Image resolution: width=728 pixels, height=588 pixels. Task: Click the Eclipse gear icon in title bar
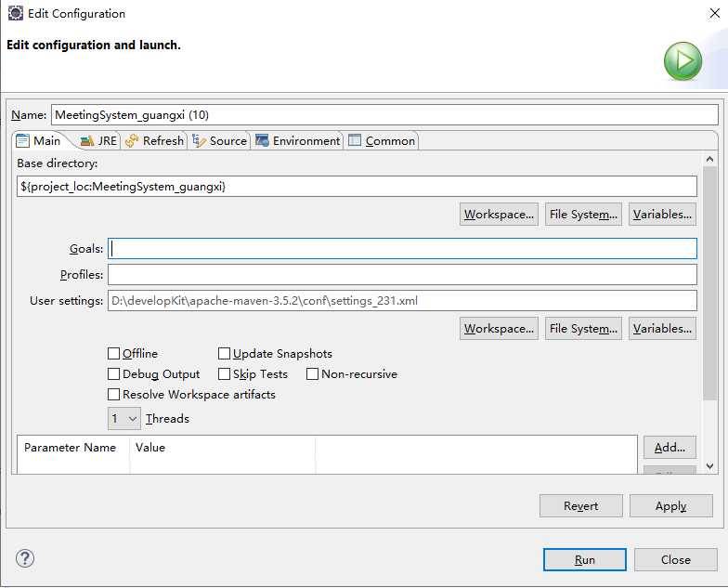coord(15,13)
